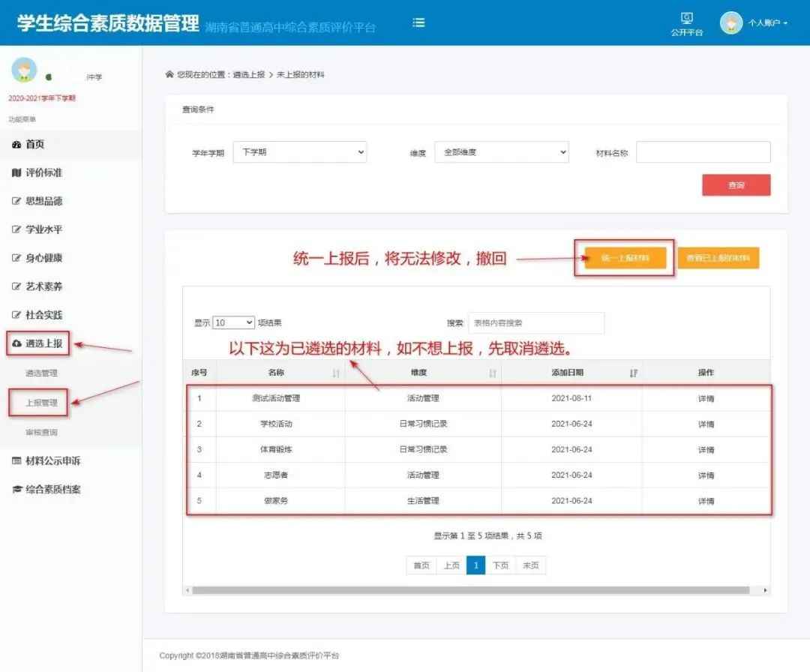810x672 pixels.
Task: Click the student profile avatar in sidebar
Action: tap(23, 70)
